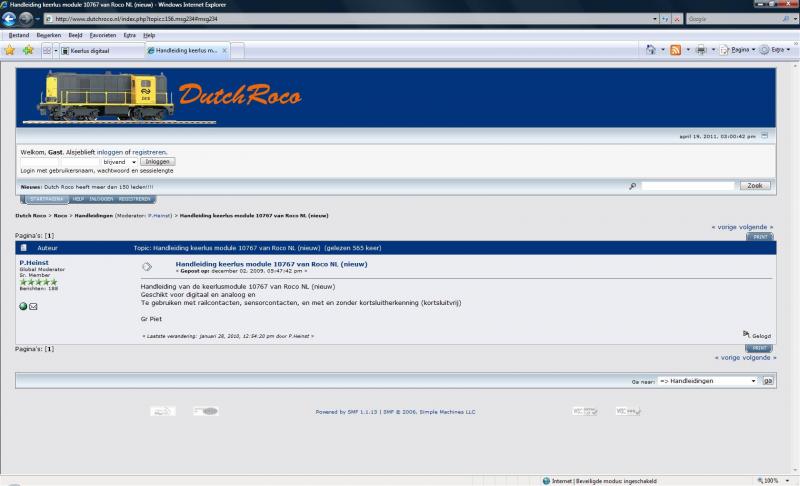Click the Google search box

click(x=734, y=19)
